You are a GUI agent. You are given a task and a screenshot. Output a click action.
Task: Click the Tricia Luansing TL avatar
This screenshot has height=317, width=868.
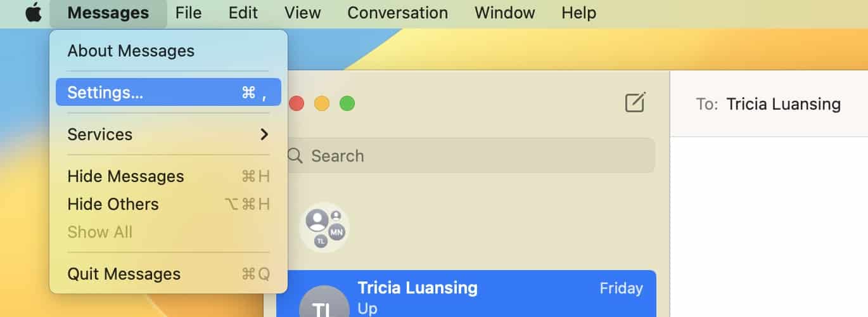click(x=324, y=304)
